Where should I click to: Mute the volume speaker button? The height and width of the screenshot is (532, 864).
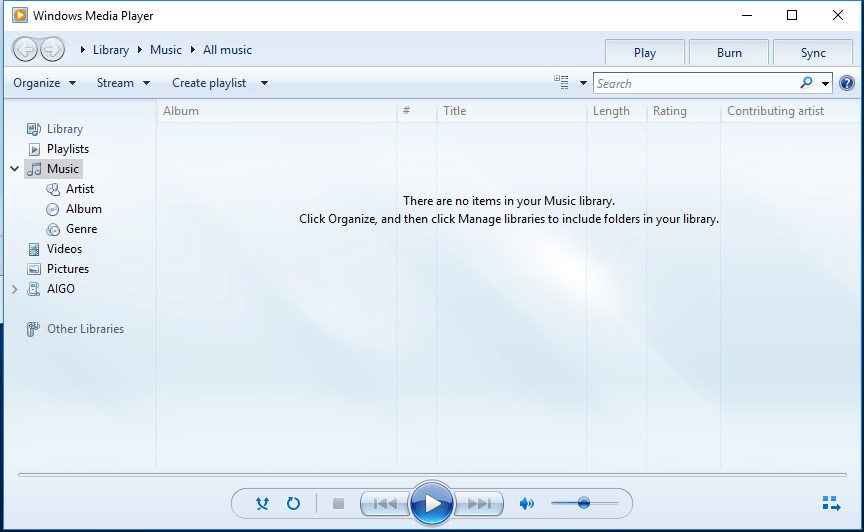coord(526,504)
